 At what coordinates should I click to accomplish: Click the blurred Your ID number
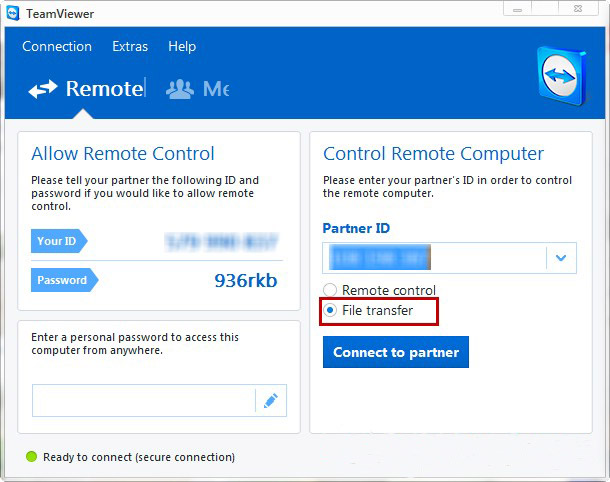(x=222, y=242)
